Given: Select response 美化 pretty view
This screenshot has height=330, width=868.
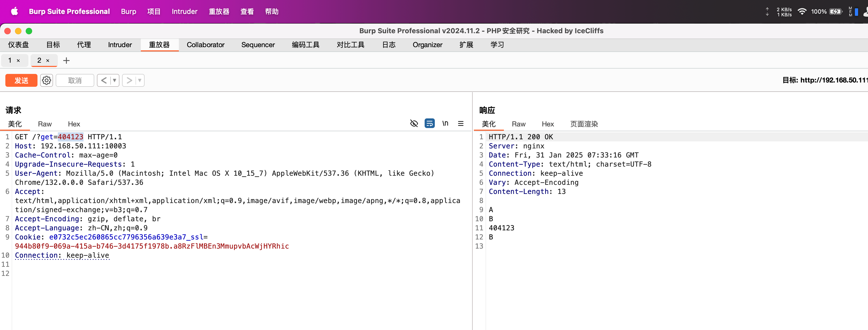Looking at the screenshot, I should pos(489,124).
